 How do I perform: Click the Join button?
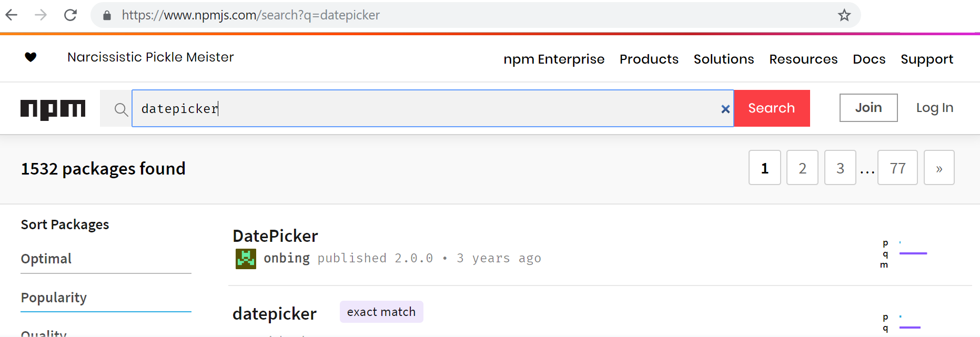point(868,108)
